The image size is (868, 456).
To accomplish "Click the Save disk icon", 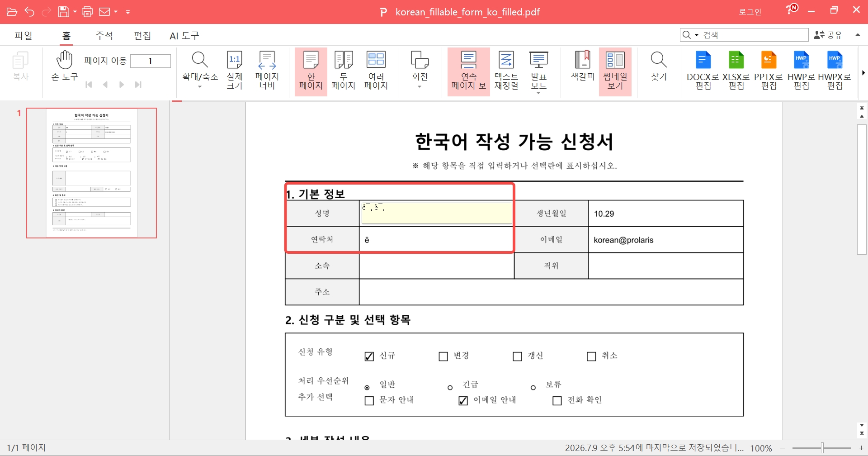I will click(64, 12).
